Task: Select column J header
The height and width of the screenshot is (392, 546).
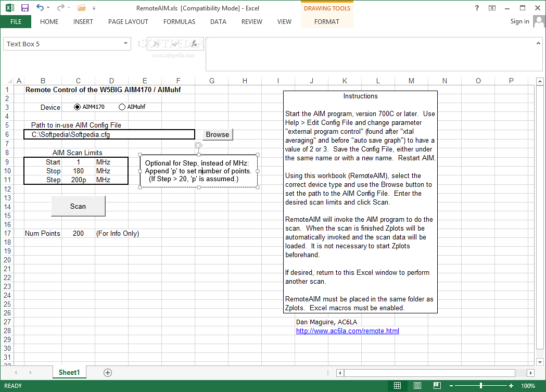Action: coord(311,81)
